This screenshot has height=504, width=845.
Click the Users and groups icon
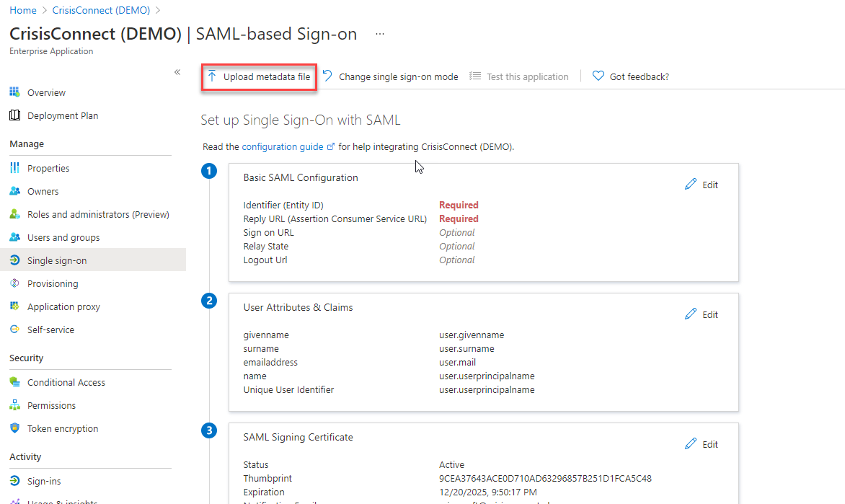pyautogui.click(x=14, y=237)
